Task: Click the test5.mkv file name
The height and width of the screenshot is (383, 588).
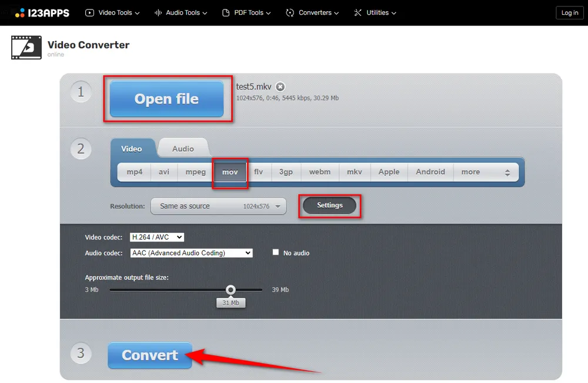Action: [x=253, y=86]
